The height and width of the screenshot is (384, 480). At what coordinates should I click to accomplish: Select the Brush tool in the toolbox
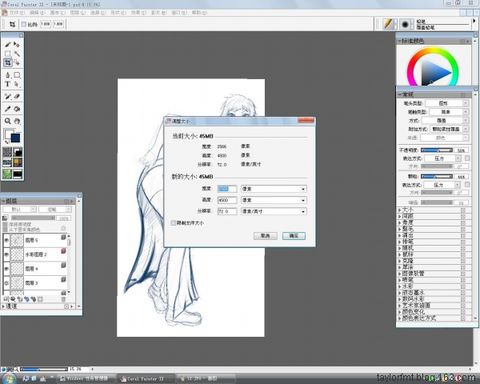tap(8, 45)
